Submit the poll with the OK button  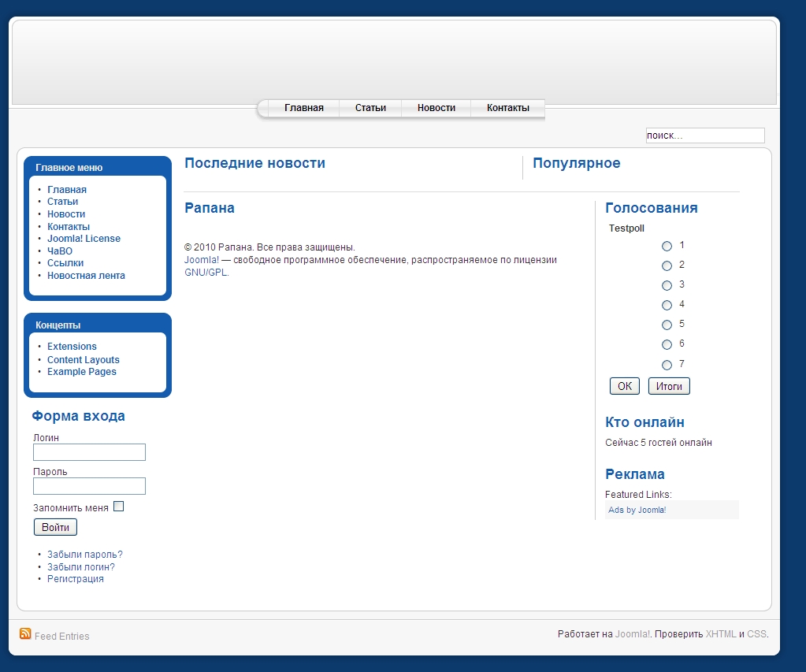pyautogui.click(x=625, y=386)
